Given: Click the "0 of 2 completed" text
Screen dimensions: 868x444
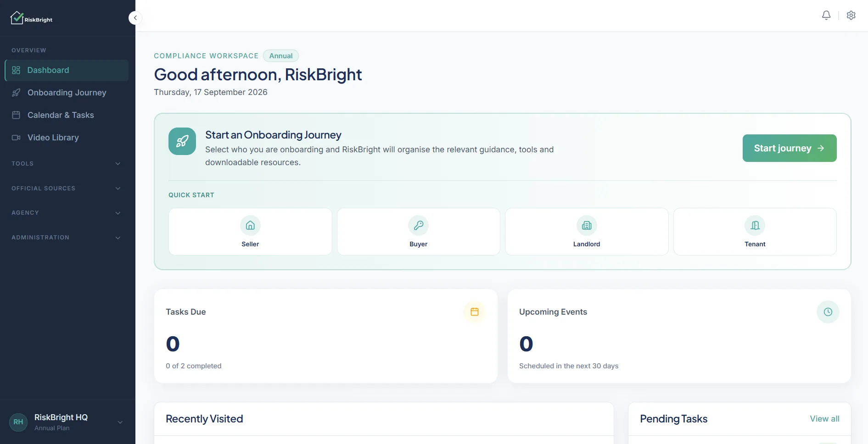Looking at the screenshot, I should pyautogui.click(x=194, y=366).
